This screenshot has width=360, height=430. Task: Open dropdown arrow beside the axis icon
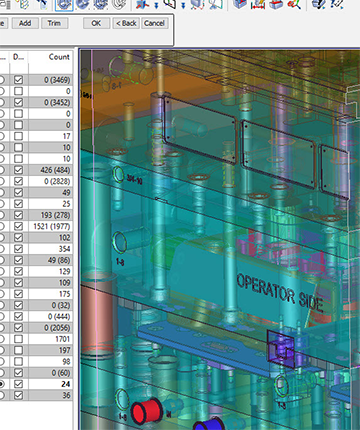156,6
